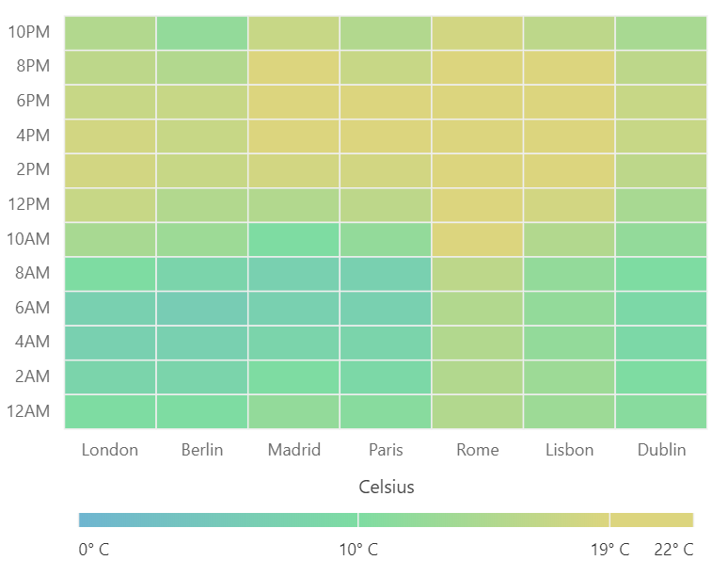Click the Lisbon x-axis label
The width and height of the screenshot is (728, 576).
point(569,450)
